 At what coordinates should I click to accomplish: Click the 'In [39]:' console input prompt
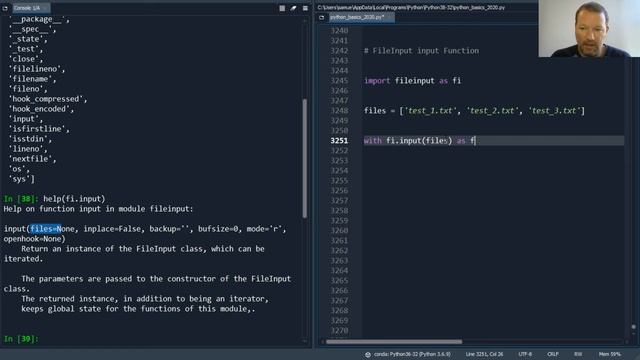click(21, 339)
